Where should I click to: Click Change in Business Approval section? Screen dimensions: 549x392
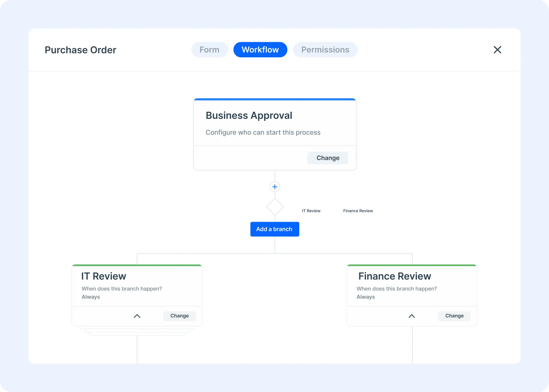[327, 158]
